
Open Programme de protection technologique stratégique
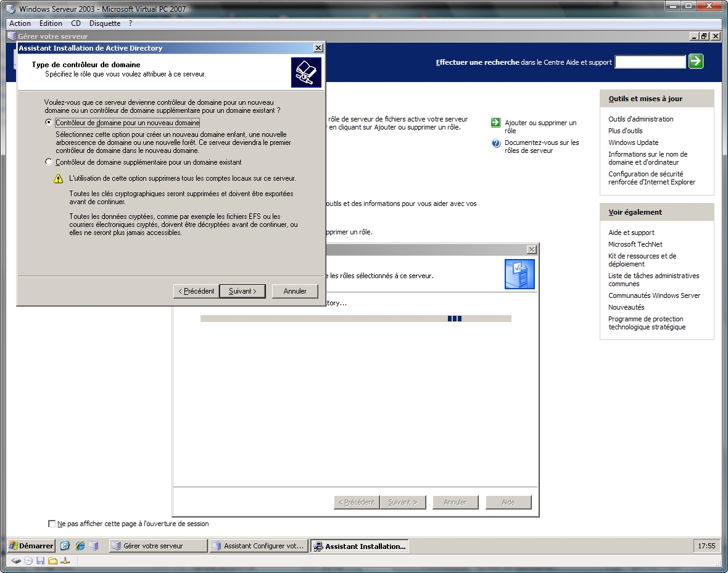[647, 323]
